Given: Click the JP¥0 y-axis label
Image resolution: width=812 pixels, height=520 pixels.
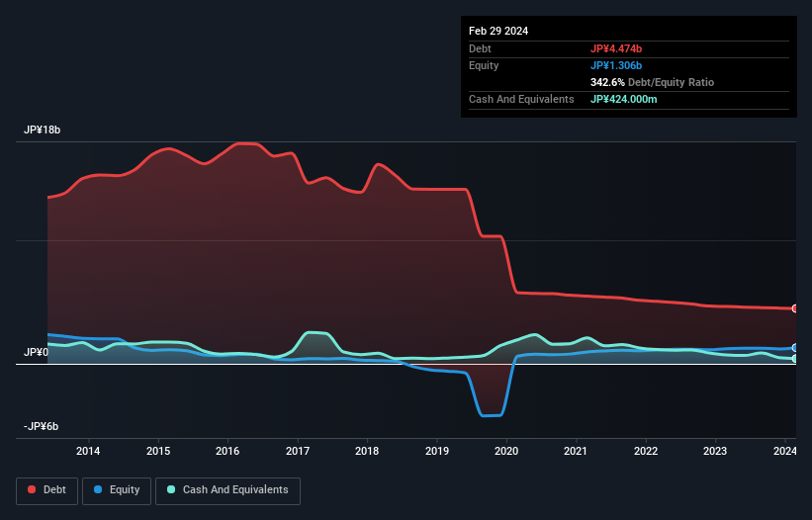Looking at the screenshot, I should [x=36, y=352].
